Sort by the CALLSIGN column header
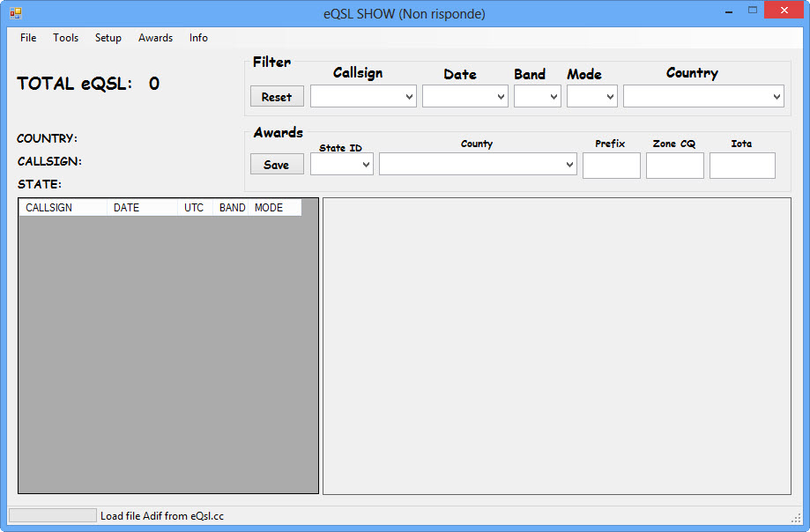Viewport: 810px width, 532px height. click(x=62, y=208)
